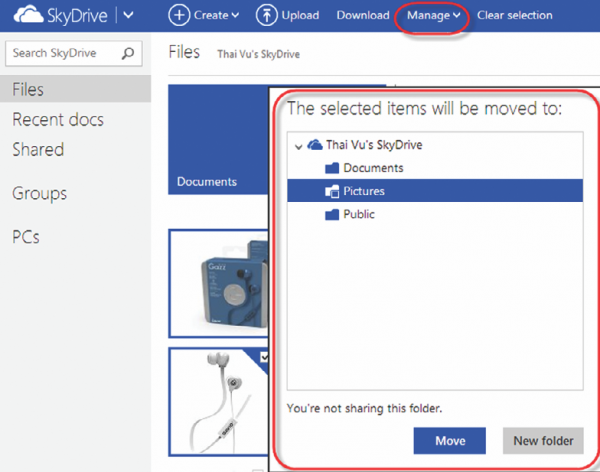Click Clear selection
The image size is (600, 472).
tap(514, 15)
